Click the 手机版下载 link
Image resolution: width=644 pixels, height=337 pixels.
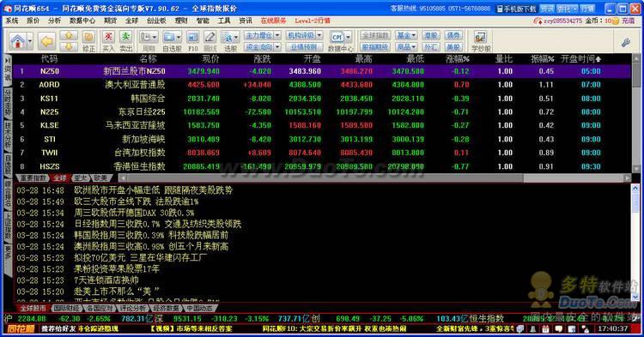(x=516, y=9)
